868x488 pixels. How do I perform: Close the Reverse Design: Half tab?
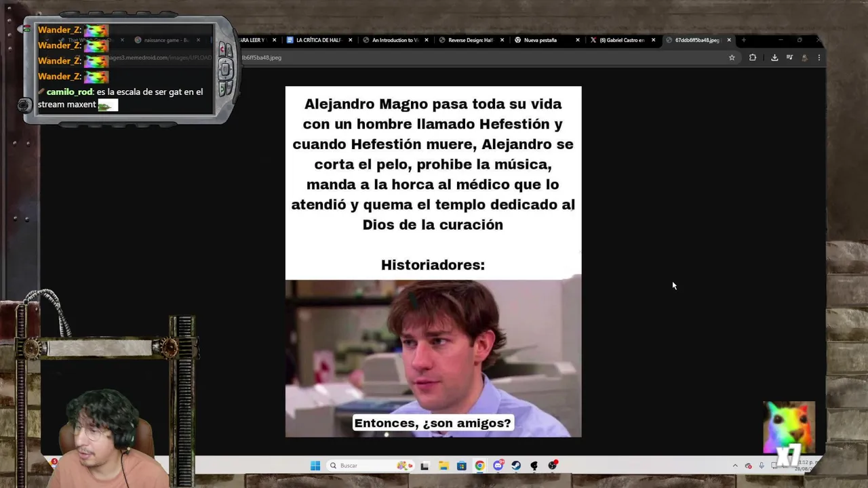click(502, 40)
